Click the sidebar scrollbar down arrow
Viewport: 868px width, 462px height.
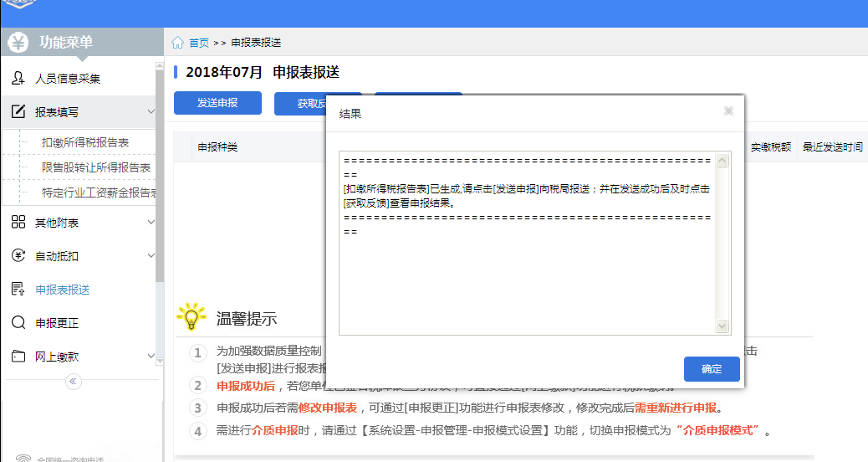coord(160,362)
